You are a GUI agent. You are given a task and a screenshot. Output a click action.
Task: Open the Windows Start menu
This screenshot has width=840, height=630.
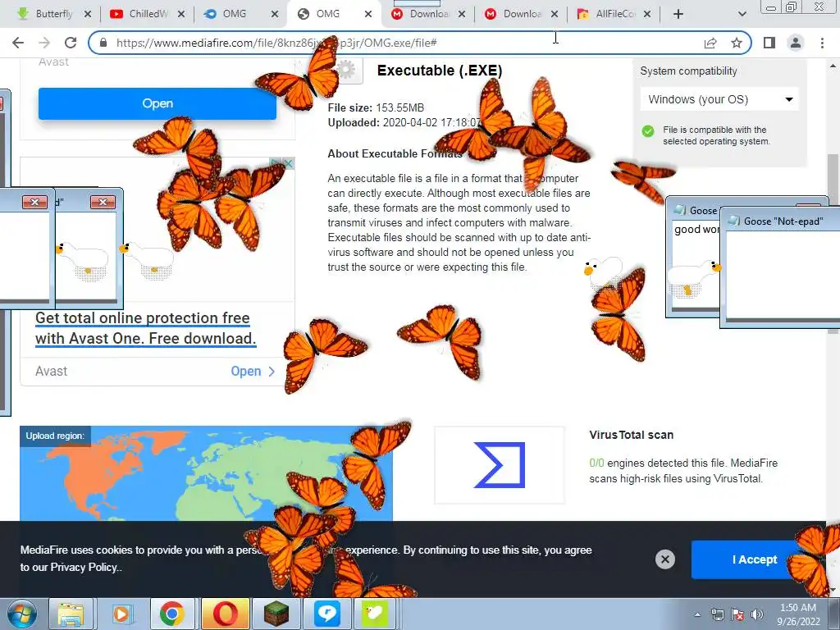(22, 614)
